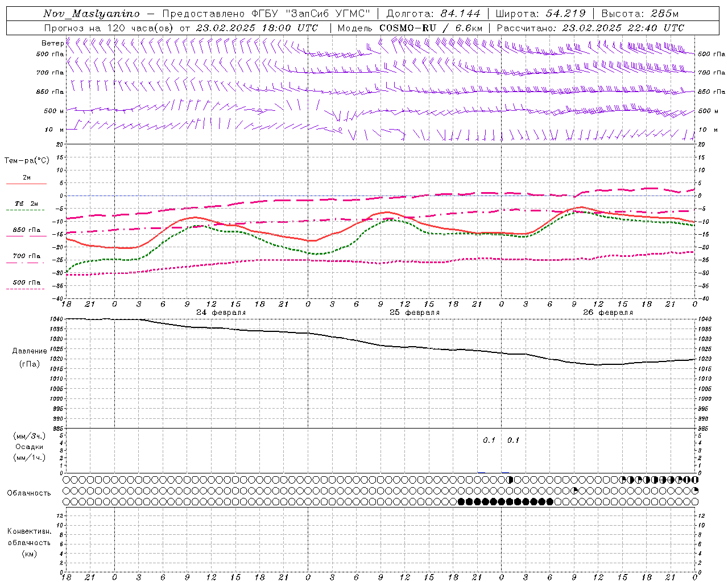Screen dimensions: 728x582
Task: Click the 2м temperature legend entry
Action: (27, 177)
